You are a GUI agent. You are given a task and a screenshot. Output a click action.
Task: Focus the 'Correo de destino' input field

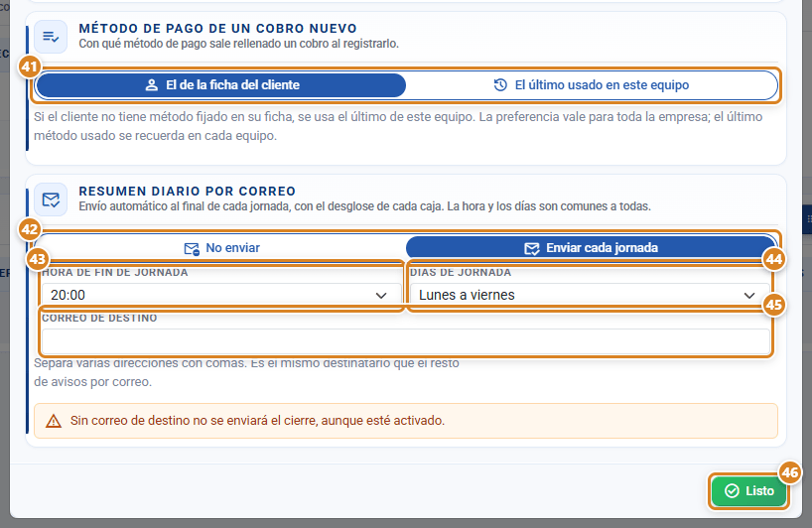pos(406,341)
